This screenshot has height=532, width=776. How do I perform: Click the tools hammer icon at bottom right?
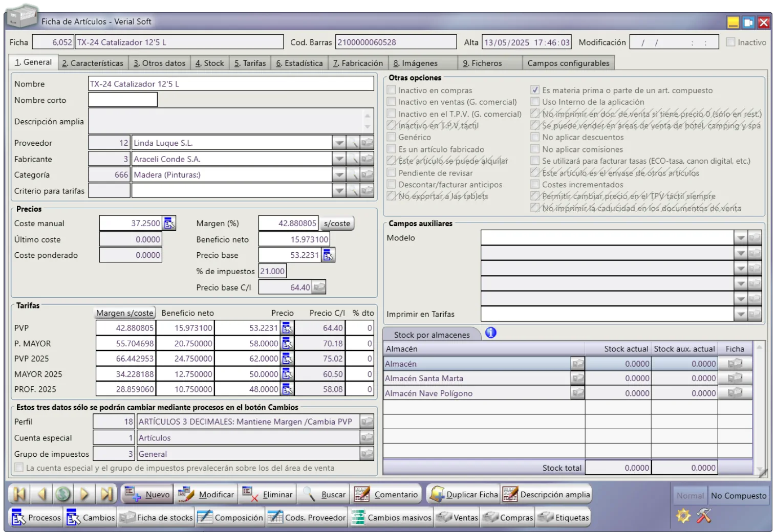click(704, 516)
